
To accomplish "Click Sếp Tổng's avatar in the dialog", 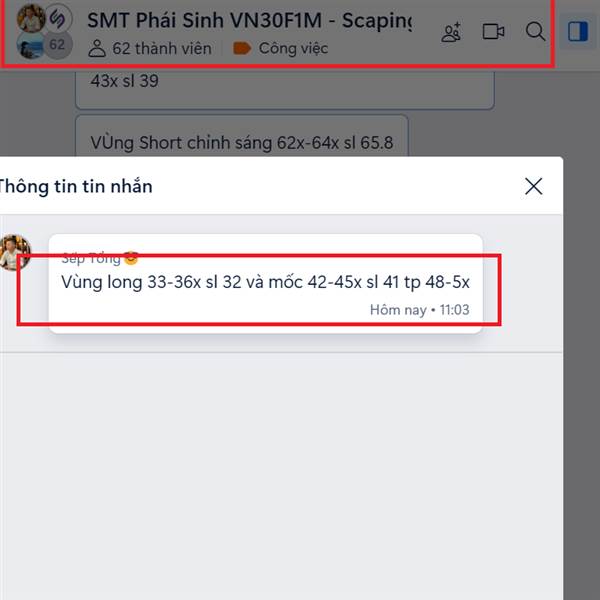I will [15, 253].
